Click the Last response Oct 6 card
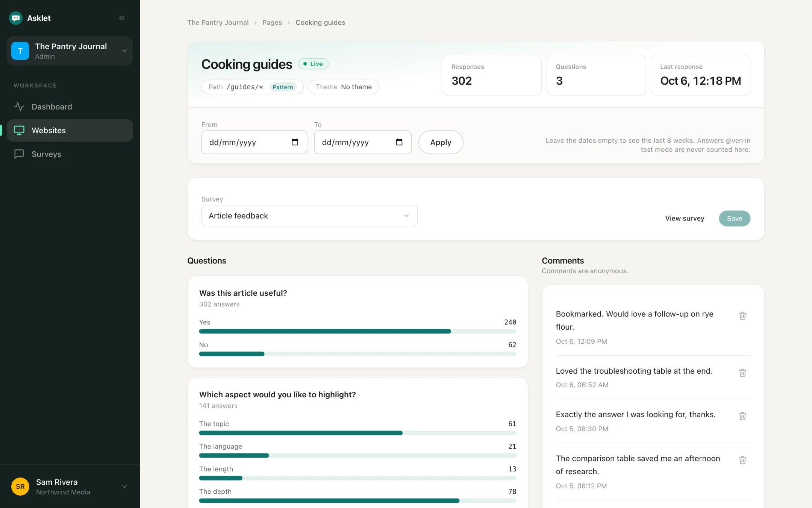Screen dimensions: 812x508 coord(700,75)
